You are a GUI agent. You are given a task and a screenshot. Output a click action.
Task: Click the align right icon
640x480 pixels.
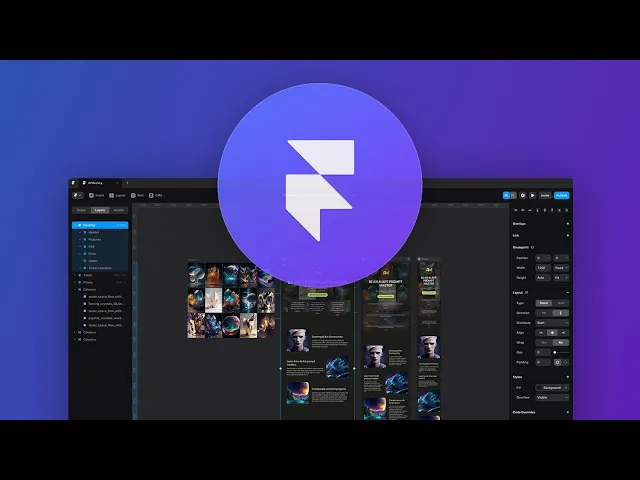[x=530, y=210]
